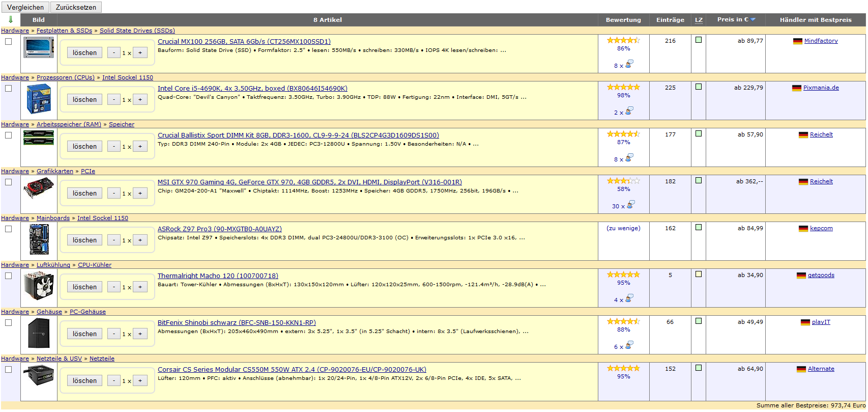The image size is (868, 412).
Task: Click the Zurücksetzen button
Action: click(76, 7)
